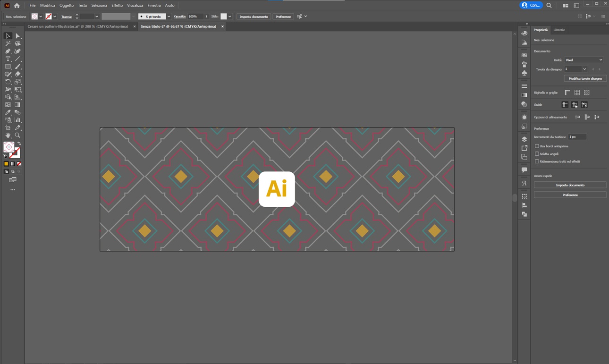This screenshot has height=364, width=609.
Task: Click the Imposta documento button
Action: [x=253, y=16]
